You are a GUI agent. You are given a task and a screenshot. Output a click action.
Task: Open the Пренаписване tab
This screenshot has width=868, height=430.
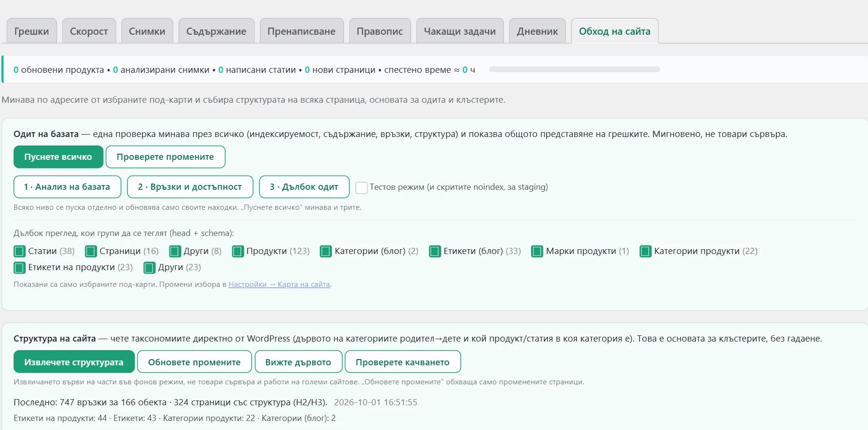(302, 31)
